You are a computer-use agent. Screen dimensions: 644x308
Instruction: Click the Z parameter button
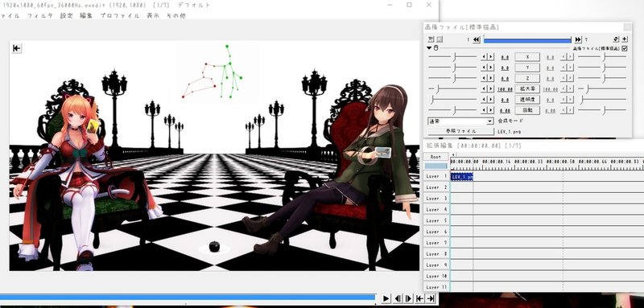pyautogui.click(x=527, y=78)
